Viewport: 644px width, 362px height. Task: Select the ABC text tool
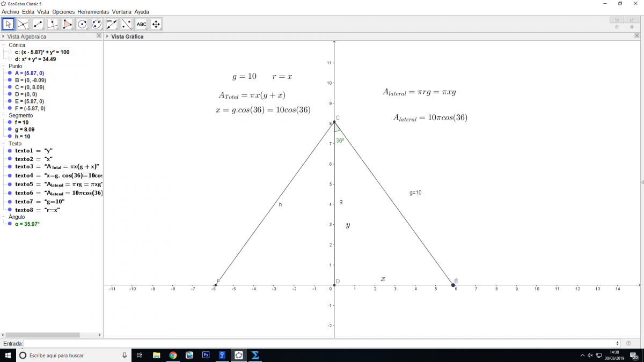pos(141,24)
